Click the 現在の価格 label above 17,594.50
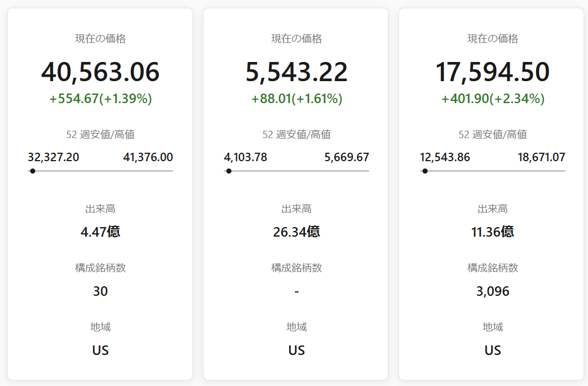The width and height of the screenshot is (588, 386). click(492, 38)
